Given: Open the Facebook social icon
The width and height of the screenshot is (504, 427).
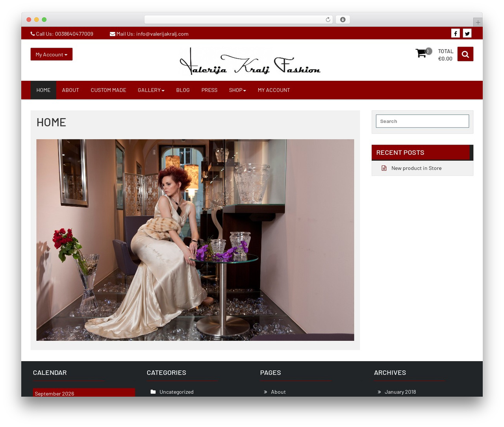Looking at the screenshot, I should 456,33.
